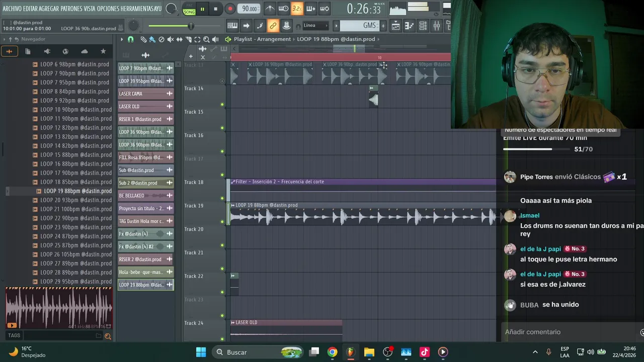Select the Slice tool
Screen dimensions: 644x362
(x=189, y=39)
